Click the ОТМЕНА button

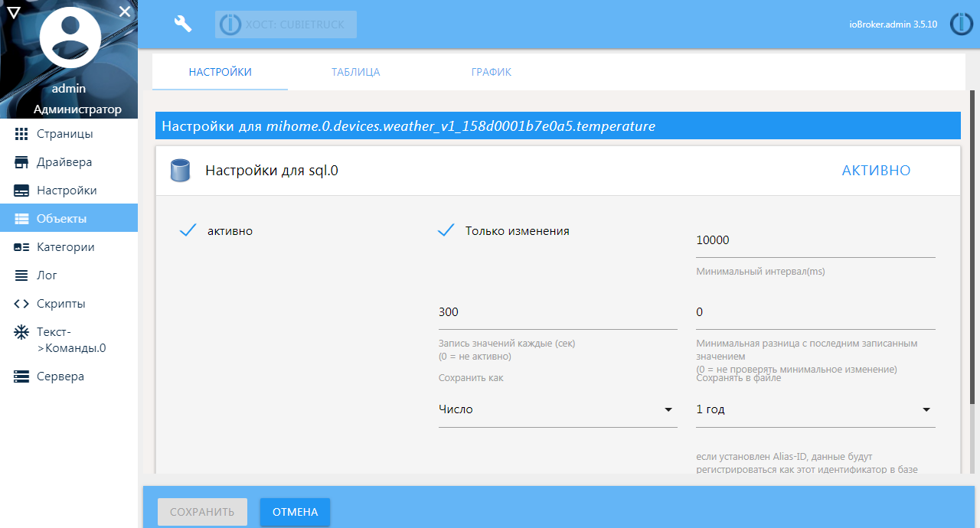295,512
